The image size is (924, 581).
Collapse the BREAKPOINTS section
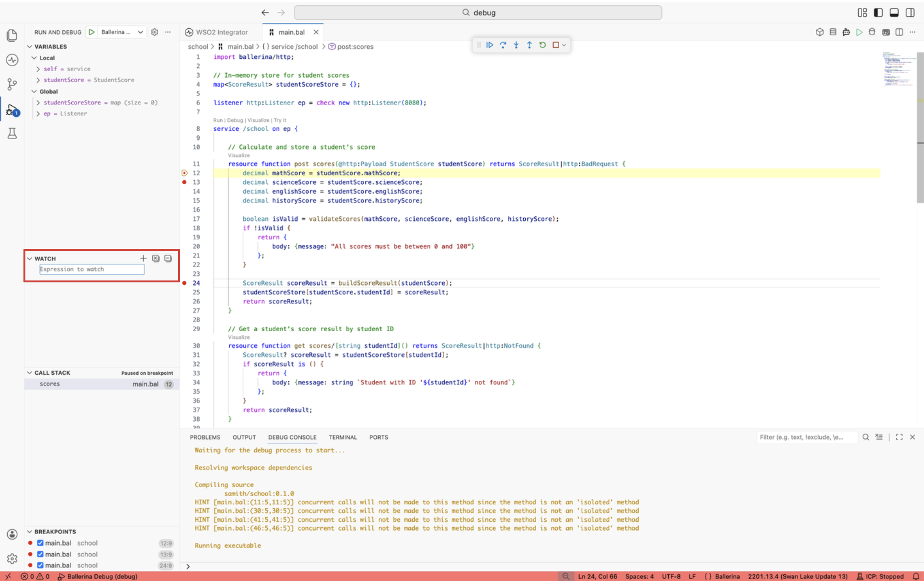(x=30, y=531)
